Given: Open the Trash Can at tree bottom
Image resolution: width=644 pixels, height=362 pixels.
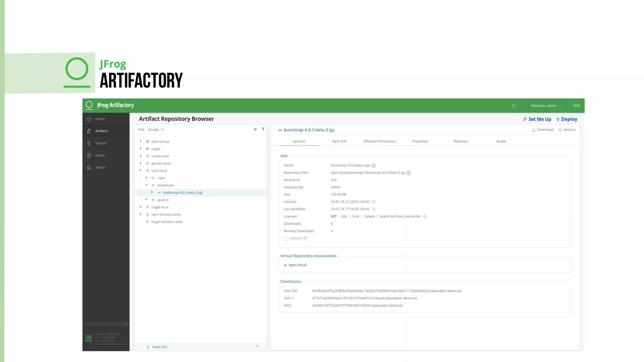Looking at the screenshot, I should point(159,347).
